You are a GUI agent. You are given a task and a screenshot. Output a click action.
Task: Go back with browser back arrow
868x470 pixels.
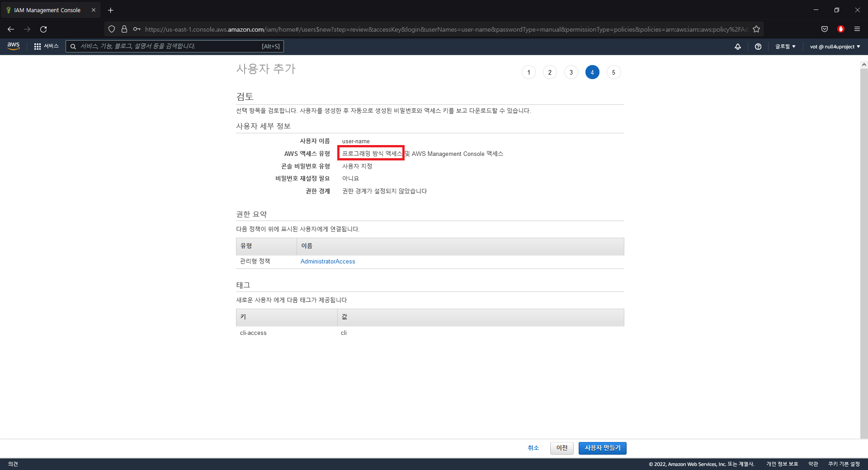11,29
